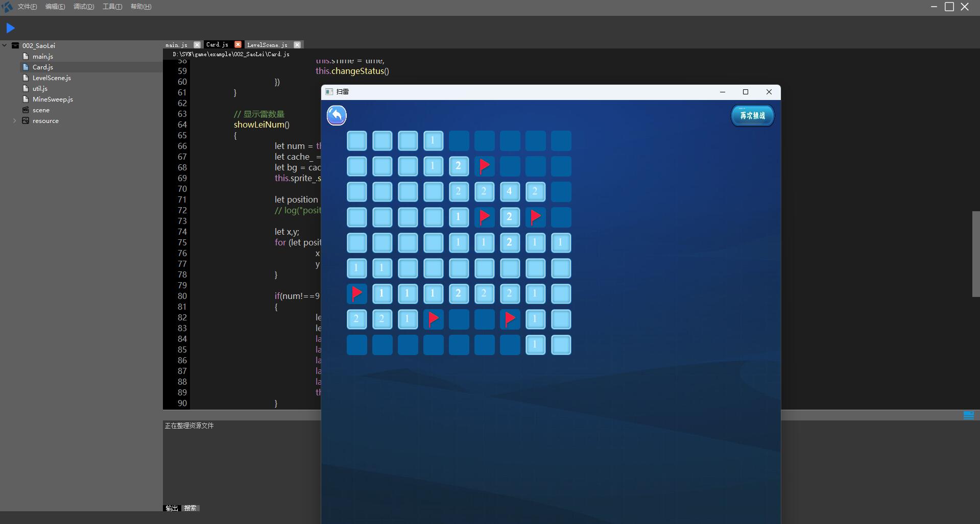Click the last flag in minefield row four

pos(535,217)
